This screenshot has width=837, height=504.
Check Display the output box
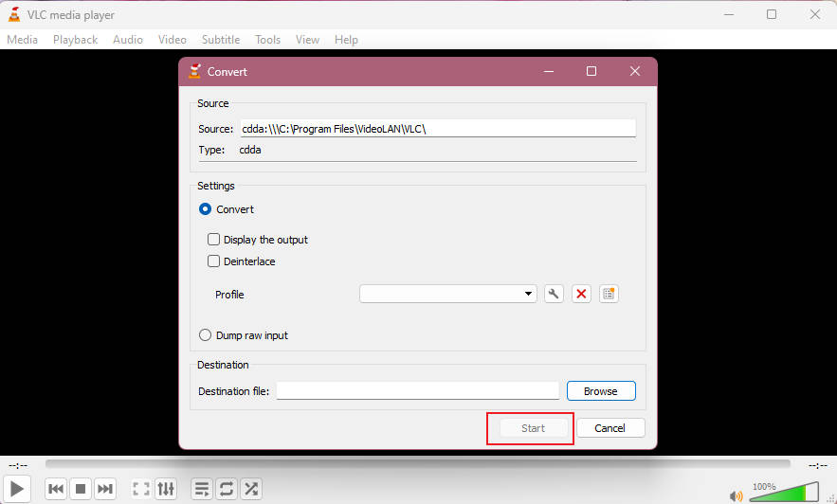pos(213,240)
